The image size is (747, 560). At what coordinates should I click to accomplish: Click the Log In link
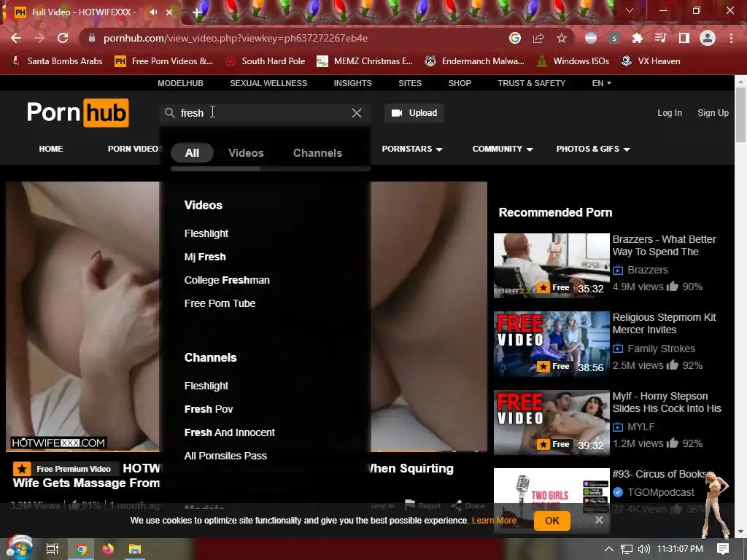point(670,113)
